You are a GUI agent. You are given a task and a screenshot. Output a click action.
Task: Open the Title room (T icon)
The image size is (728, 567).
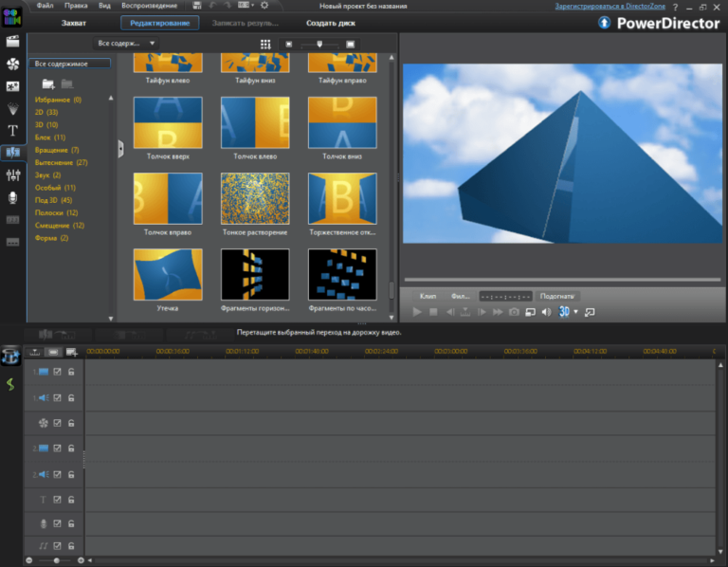[x=12, y=130]
